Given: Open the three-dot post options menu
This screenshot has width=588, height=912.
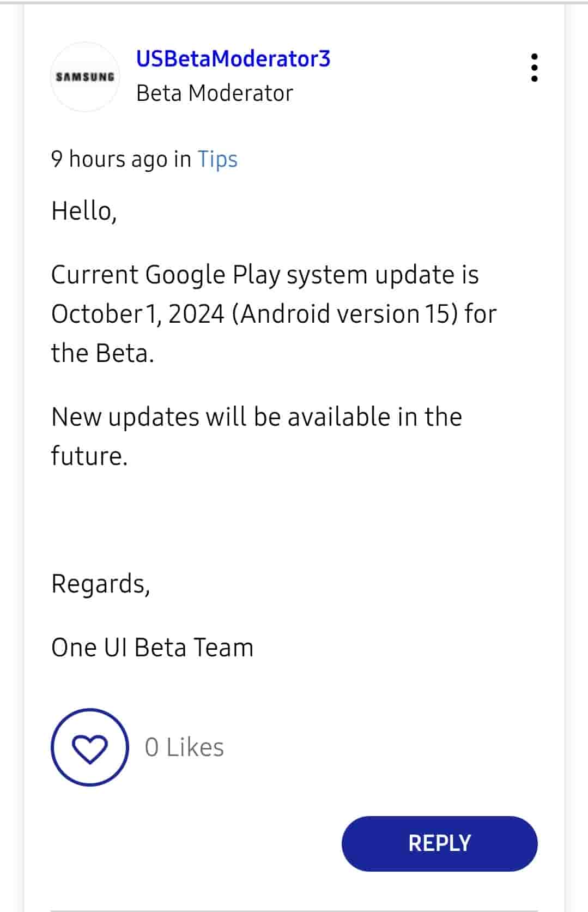Looking at the screenshot, I should (534, 68).
